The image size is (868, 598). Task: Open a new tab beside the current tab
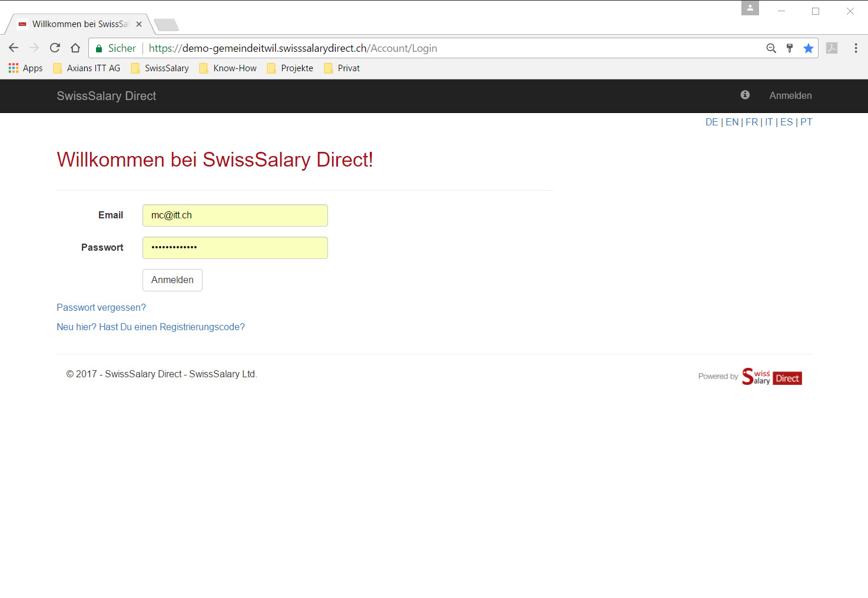(x=166, y=25)
